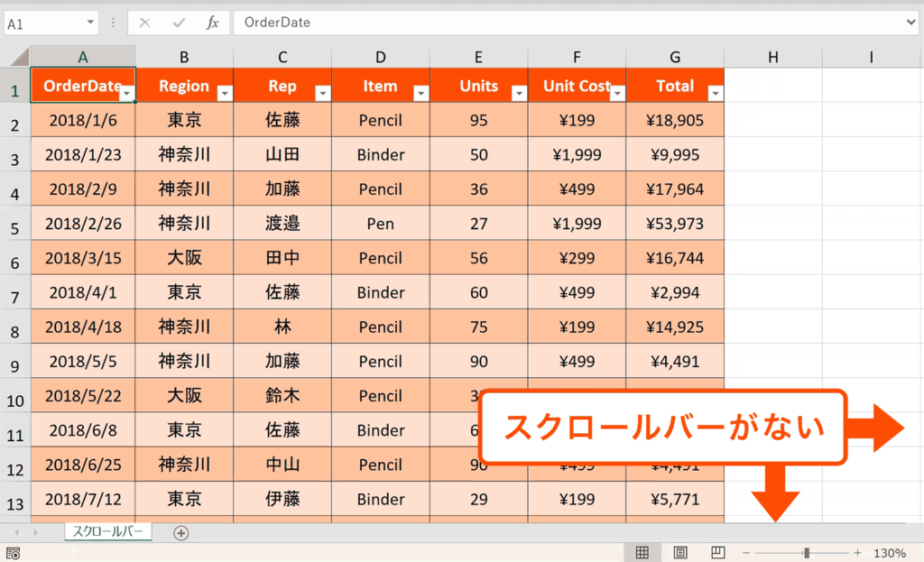
Task: Open Item filter dropdown
Action: [x=420, y=93]
